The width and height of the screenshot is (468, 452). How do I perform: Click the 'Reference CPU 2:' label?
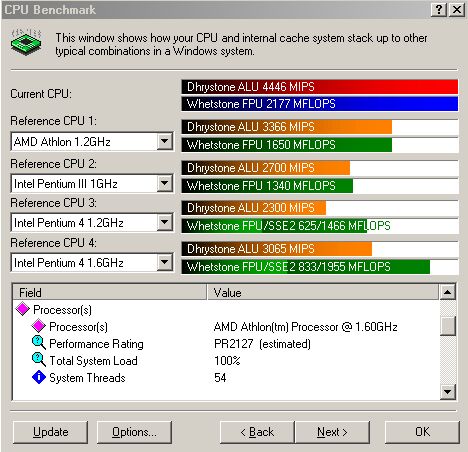(54, 164)
